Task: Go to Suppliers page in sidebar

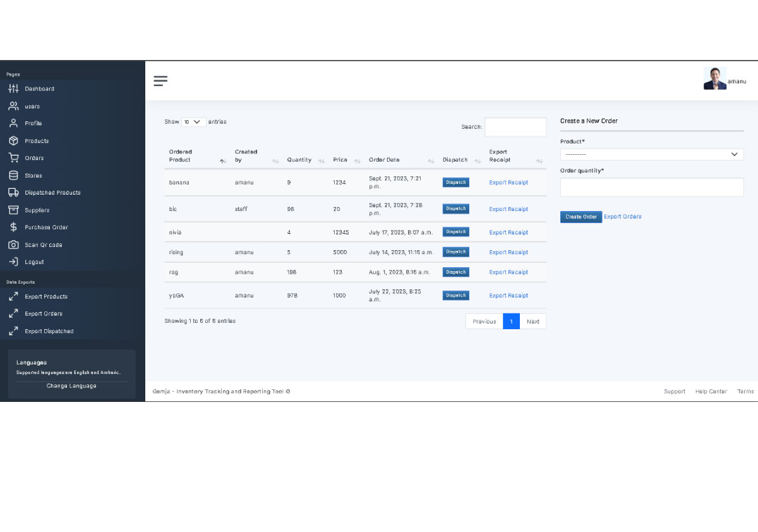Action: click(x=37, y=210)
